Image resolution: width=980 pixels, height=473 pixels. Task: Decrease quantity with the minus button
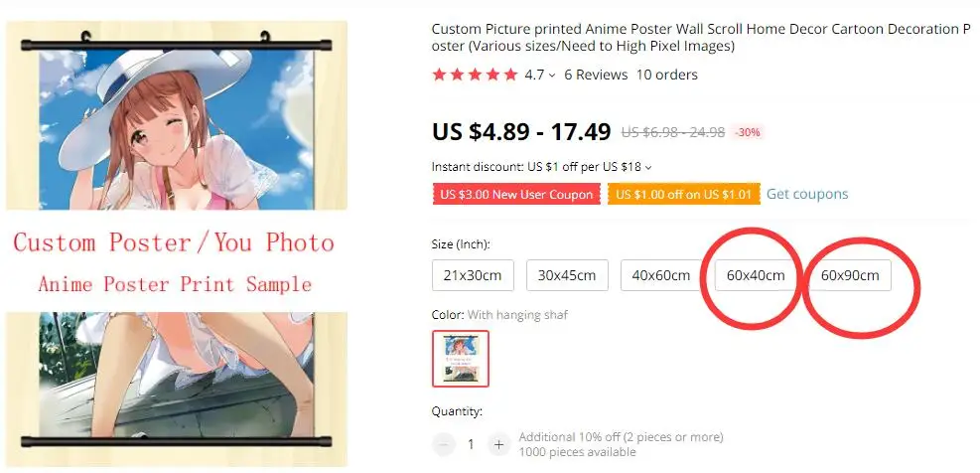point(443,445)
